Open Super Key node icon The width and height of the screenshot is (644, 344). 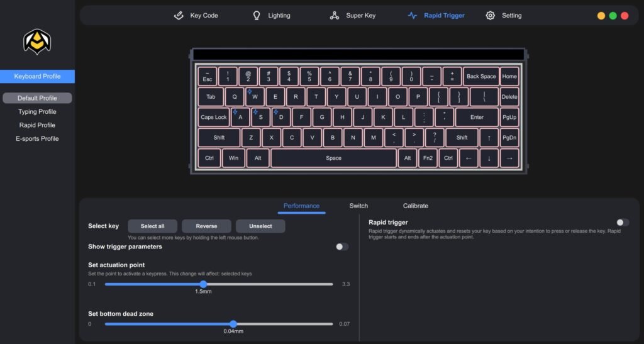click(335, 16)
